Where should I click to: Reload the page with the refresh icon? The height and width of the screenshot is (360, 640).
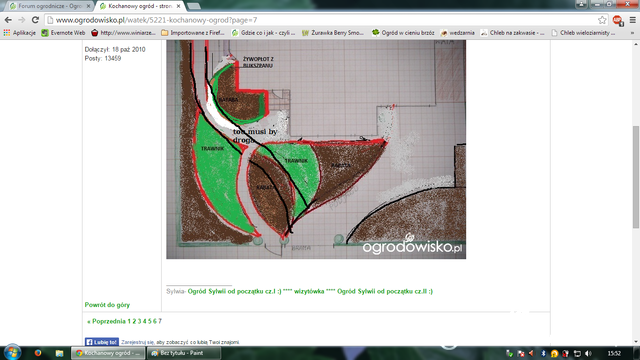(36, 20)
